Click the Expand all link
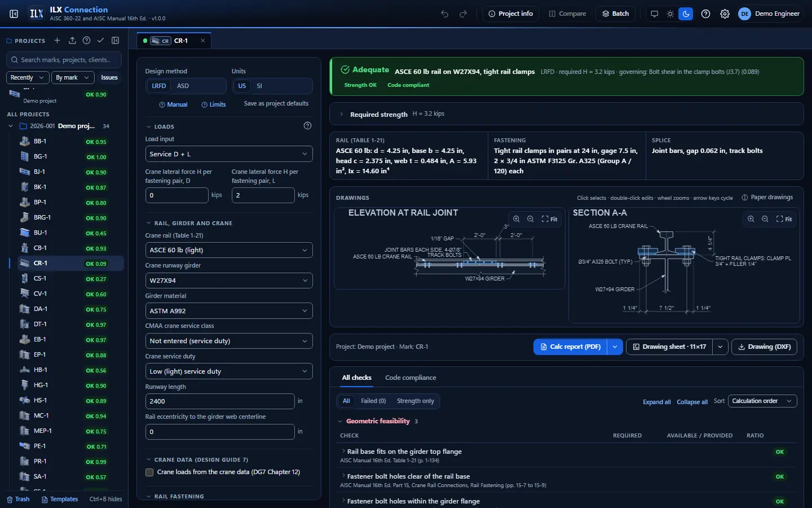Screen dimensions: 812x508 coord(656,402)
